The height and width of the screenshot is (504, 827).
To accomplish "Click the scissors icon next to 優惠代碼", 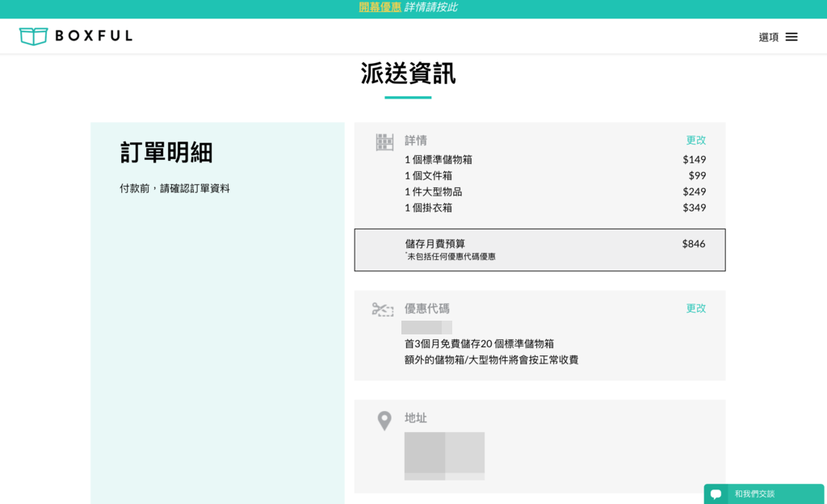I will coord(380,308).
